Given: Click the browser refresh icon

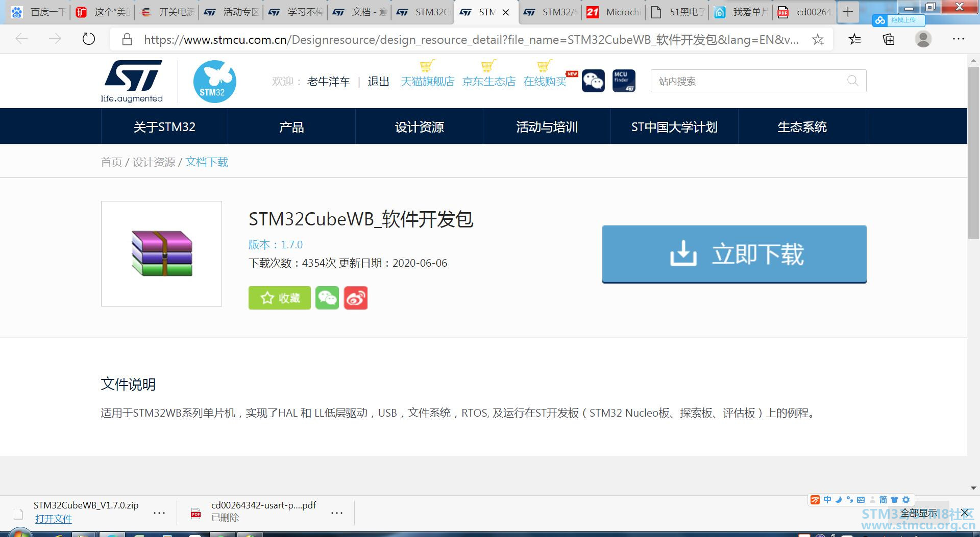Looking at the screenshot, I should point(89,39).
